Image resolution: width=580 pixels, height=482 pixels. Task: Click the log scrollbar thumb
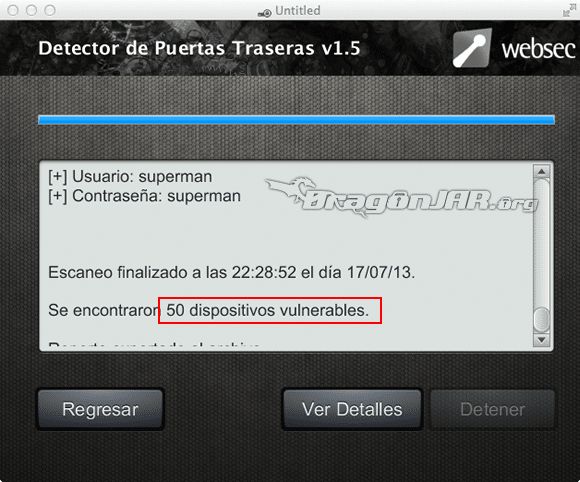click(542, 319)
